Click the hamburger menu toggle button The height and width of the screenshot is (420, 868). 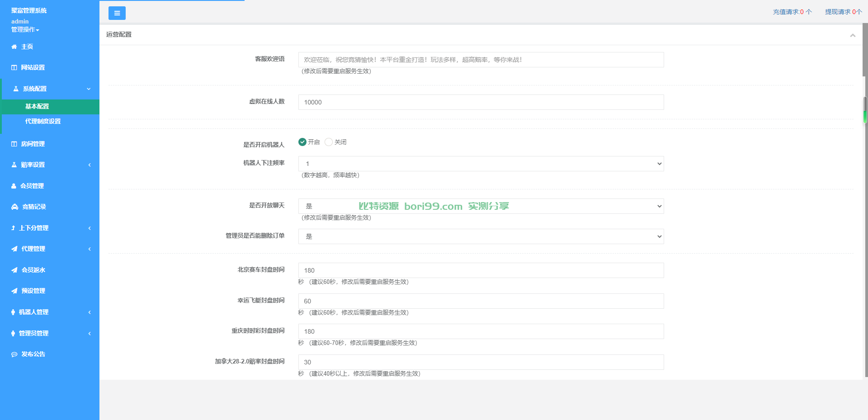tap(117, 13)
